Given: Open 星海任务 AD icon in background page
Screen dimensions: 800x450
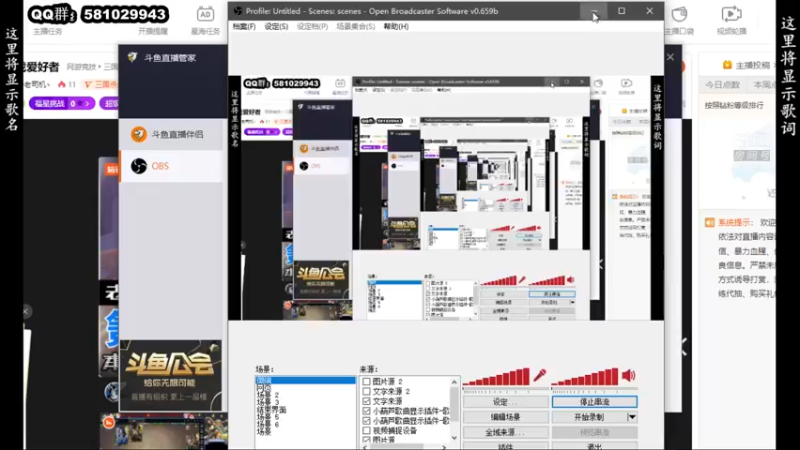Looking at the screenshot, I should pos(205,14).
